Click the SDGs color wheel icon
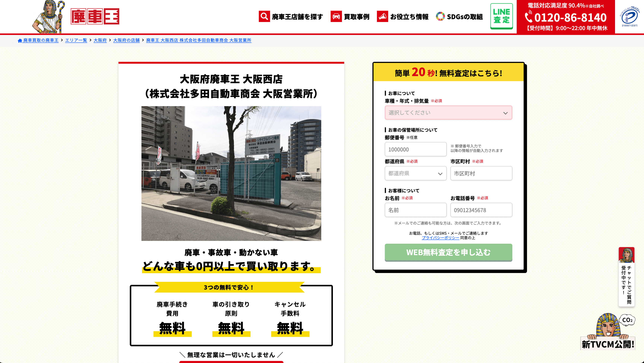The image size is (644, 363). (x=440, y=17)
